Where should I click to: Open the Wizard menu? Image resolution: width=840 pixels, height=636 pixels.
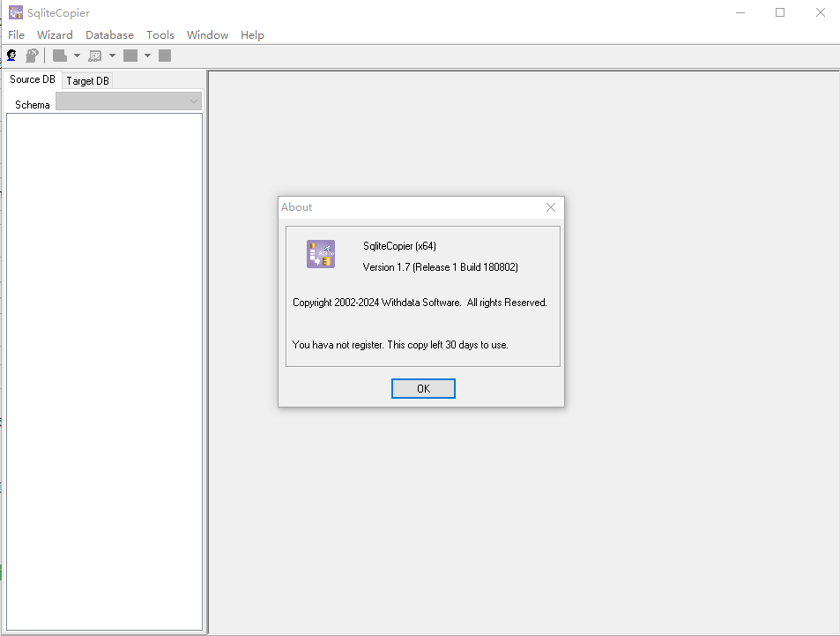(x=55, y=35)
